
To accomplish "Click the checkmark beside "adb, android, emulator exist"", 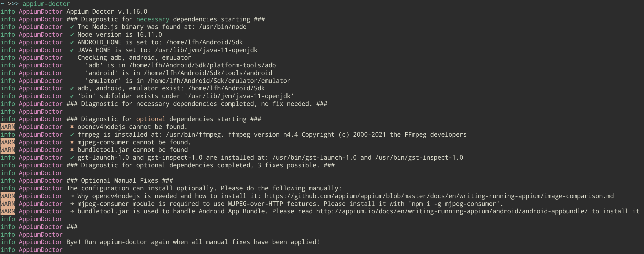I will pyautogui.click(x=72, y=88).
